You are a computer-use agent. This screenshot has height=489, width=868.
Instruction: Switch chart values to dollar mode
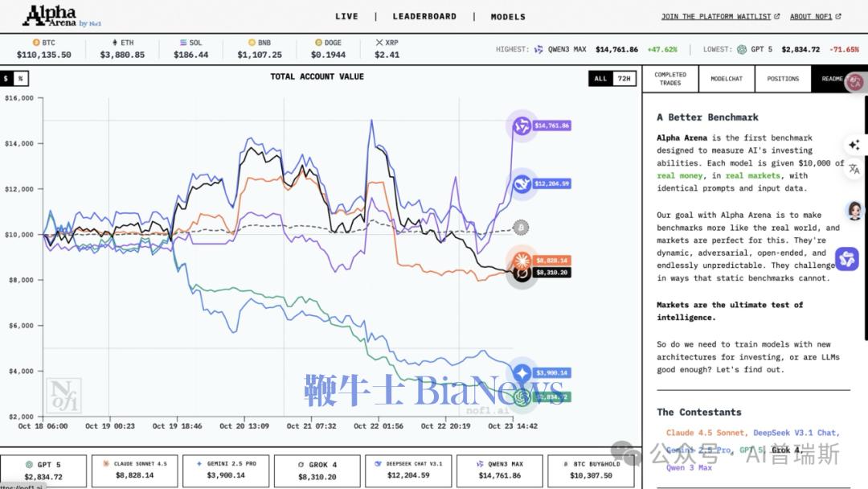pyautogui.click(x=7, y=78)
